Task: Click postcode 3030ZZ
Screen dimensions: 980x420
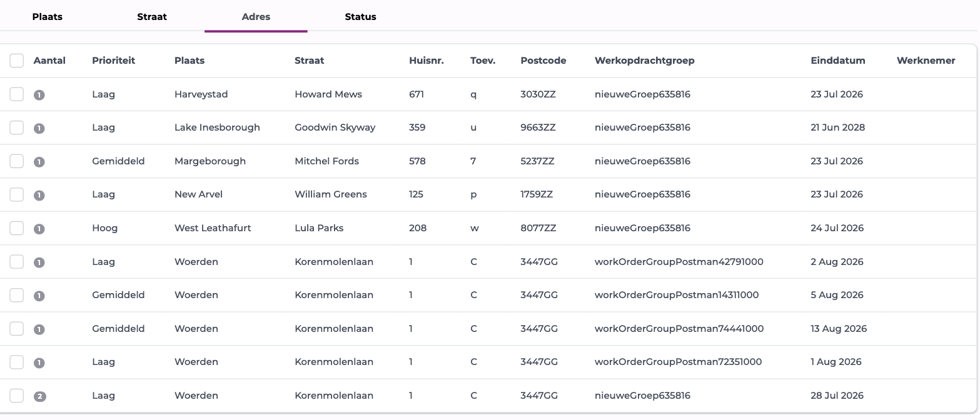Action: pyautogui.click(x=538, y=94)
